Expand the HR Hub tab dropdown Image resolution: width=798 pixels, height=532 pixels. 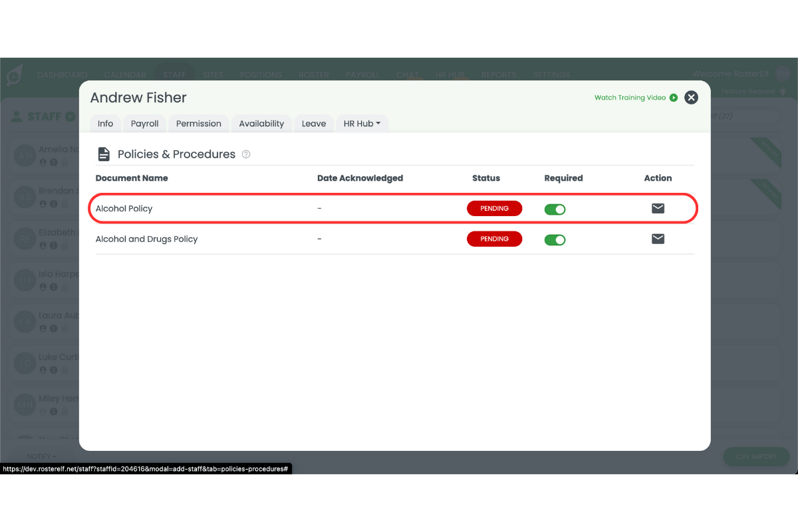click(362, 124)
